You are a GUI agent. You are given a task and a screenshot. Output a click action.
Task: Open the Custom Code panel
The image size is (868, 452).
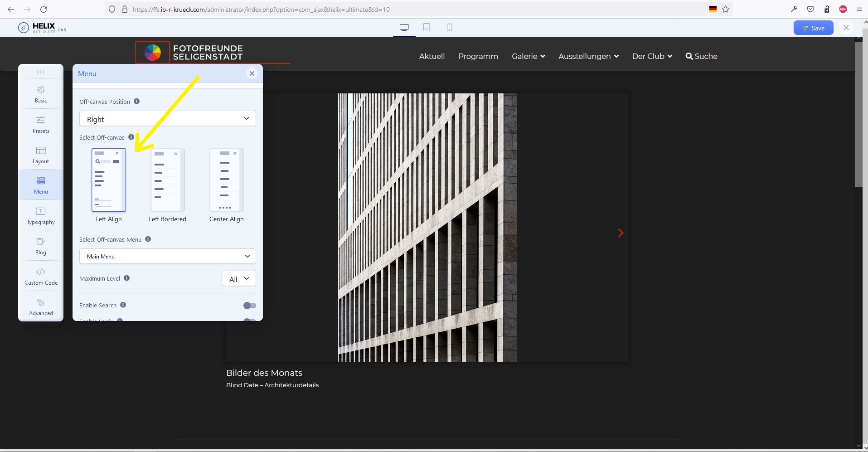[x=41, y=277]
